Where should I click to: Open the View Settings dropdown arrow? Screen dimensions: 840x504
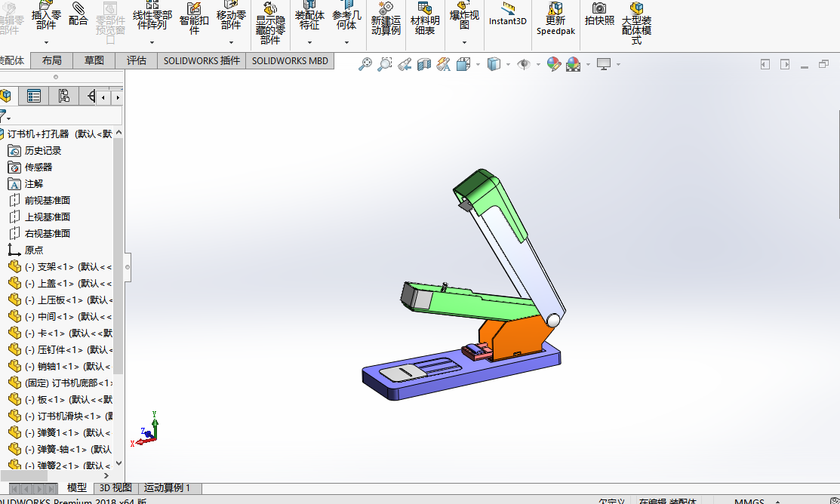click(x=618, y=64)
